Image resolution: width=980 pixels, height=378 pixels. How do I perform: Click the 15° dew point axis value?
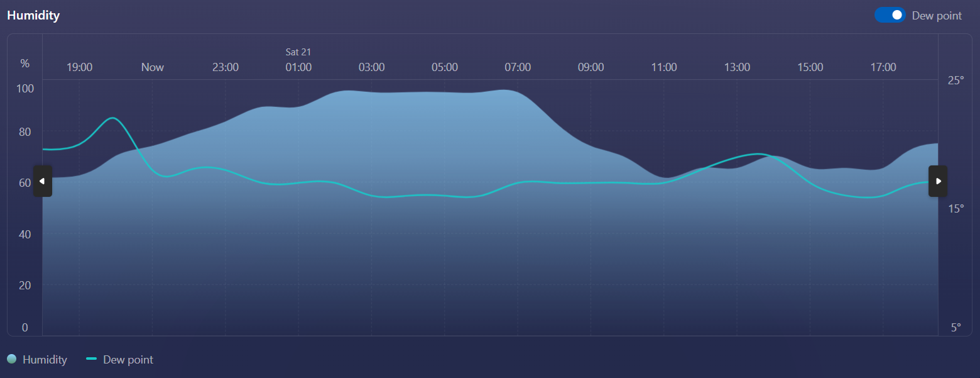[x=955, y=208]
